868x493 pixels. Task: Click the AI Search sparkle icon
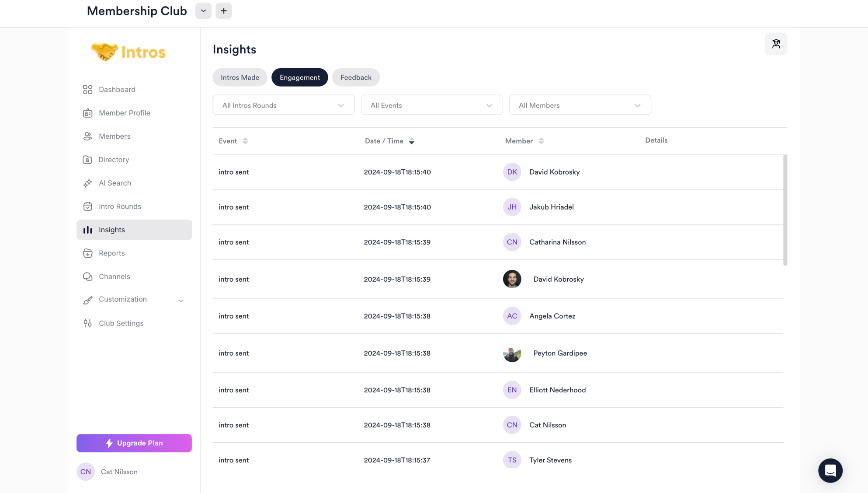(87, 183)
